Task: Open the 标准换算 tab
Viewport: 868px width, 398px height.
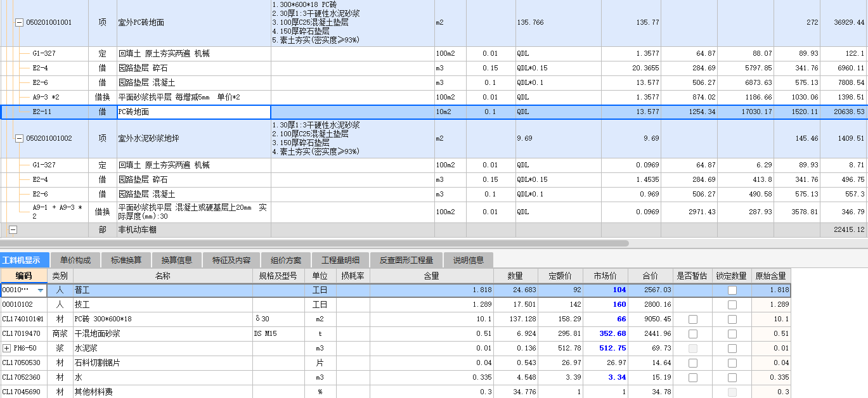Action: 126,260
